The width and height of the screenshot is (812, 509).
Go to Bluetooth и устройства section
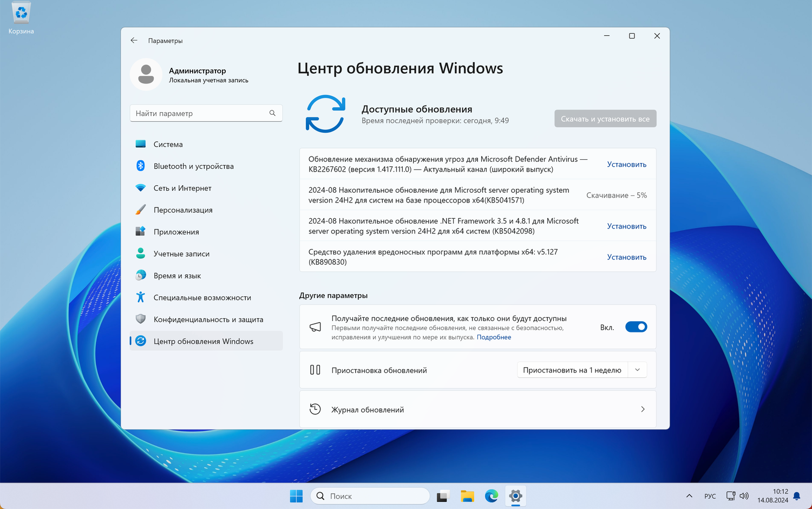coord(206,166)
